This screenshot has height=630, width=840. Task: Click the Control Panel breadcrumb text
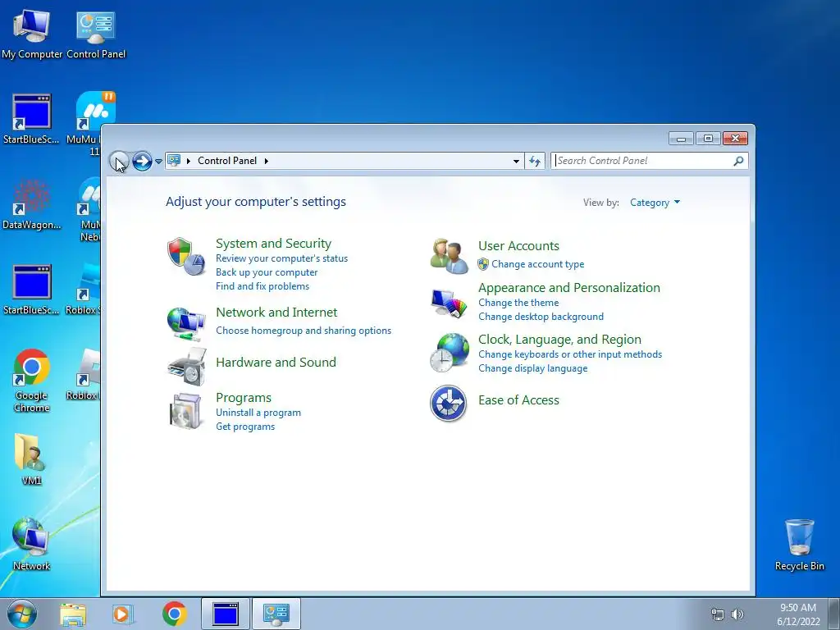pos(227,161)
